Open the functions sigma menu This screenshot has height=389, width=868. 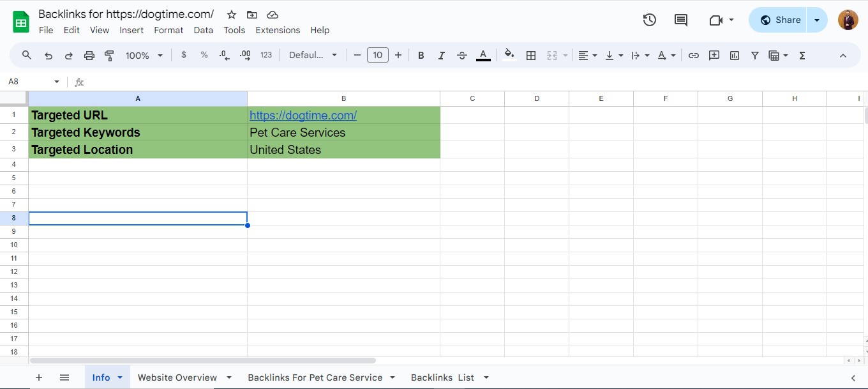pos(802,56)
